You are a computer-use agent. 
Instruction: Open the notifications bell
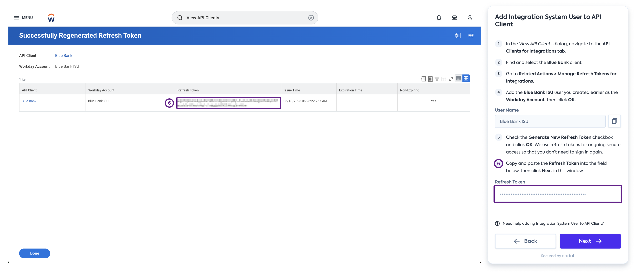coord(439,18)
